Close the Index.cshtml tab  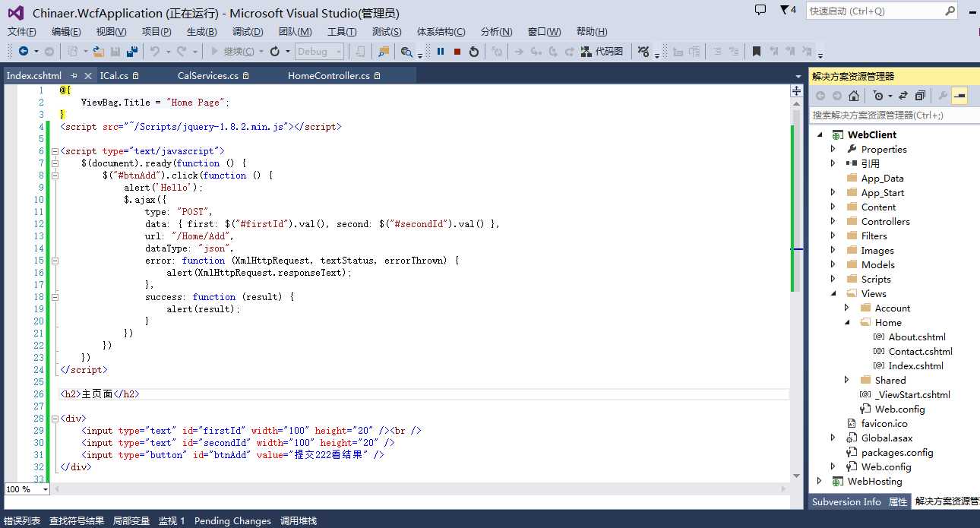coord(88,75)
